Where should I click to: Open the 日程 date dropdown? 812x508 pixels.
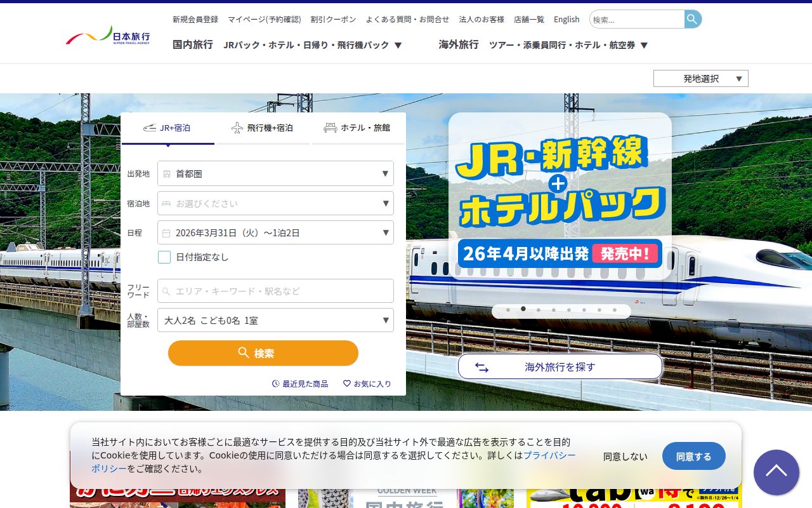coord(275,232)
